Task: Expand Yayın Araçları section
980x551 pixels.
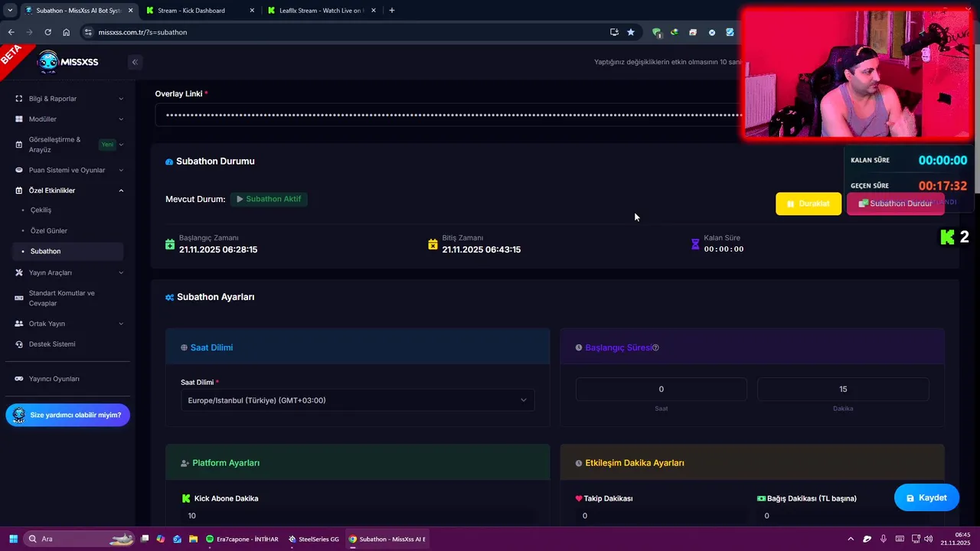Action: click(68, 272)
